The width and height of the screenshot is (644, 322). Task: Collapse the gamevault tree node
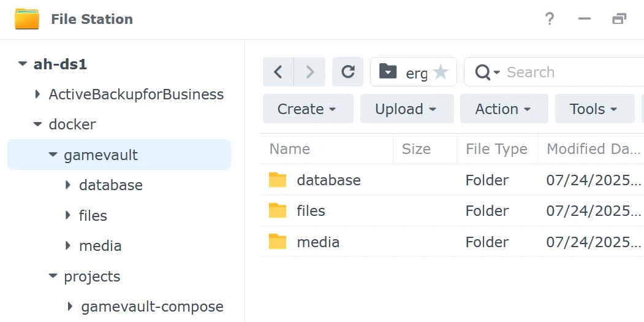point(53,155)
